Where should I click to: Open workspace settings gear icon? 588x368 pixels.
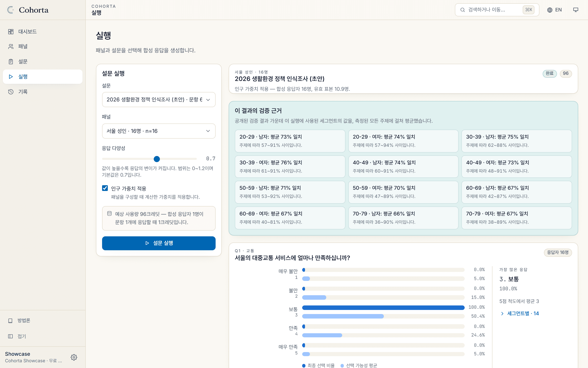tap(74, 357)
